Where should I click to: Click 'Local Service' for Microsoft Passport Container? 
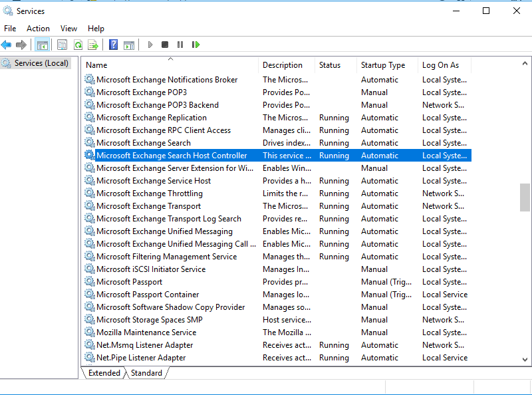tap(445, 294)
